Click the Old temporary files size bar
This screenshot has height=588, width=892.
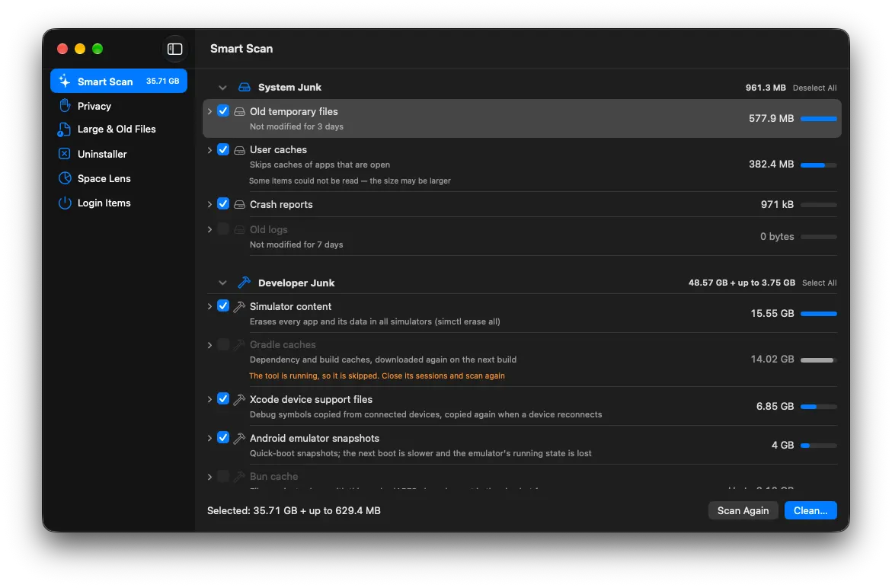pyautogui.click(x=818, y=118)
